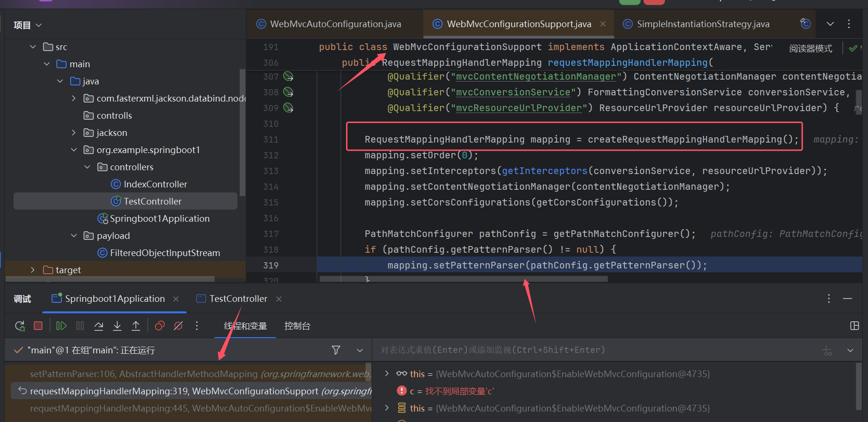Viewport: 868px width, 422px height.
Task: Switch to the 线程和变量 tab
Action: click(x=245, y=326)
